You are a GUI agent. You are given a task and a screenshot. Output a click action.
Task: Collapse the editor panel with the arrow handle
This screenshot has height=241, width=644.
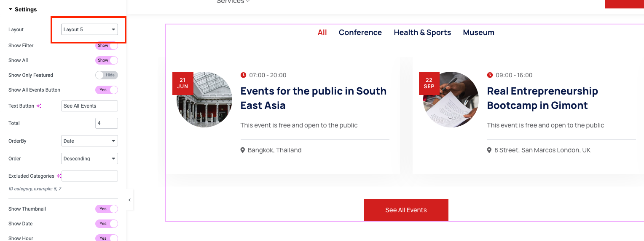tap(129, 200)
